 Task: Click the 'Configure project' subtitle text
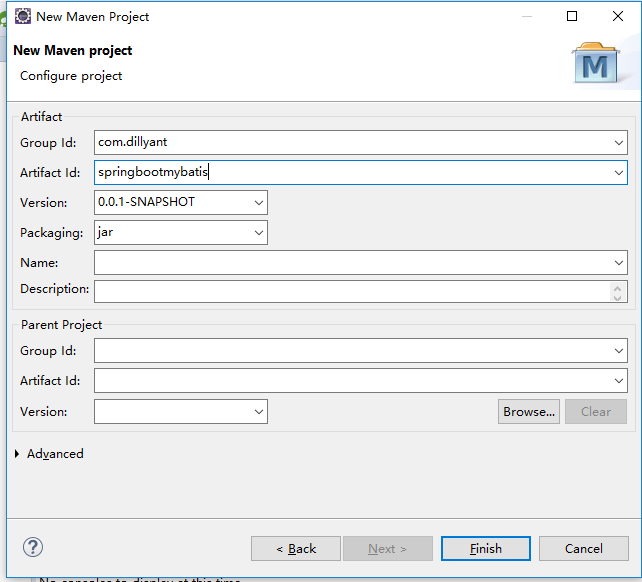[x=71, y=76]
